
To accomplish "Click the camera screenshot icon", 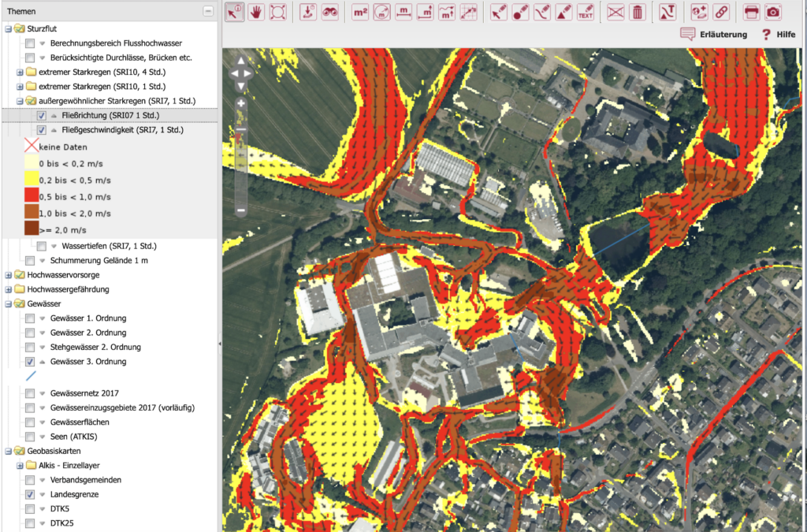I will pos(773,12).
